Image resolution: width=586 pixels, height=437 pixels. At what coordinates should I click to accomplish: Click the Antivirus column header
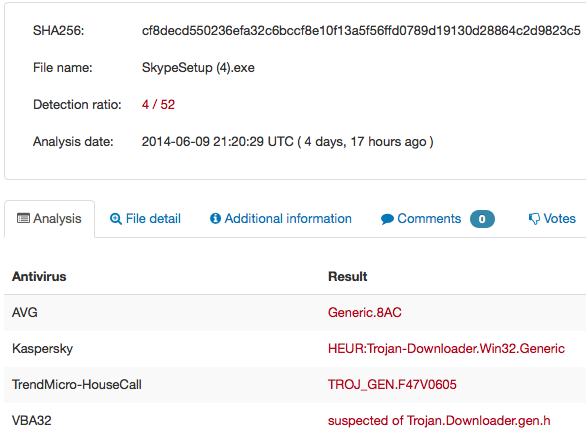(x=39, y=277)
